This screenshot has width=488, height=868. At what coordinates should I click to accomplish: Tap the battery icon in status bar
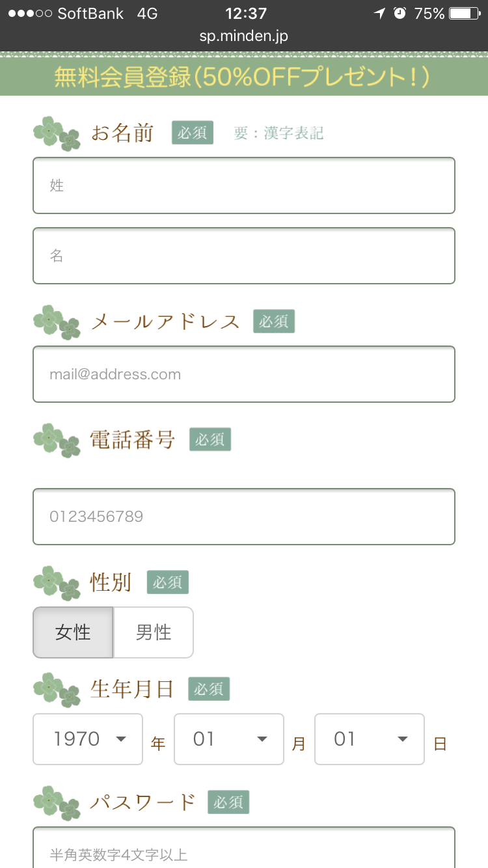tap(464, 14)
